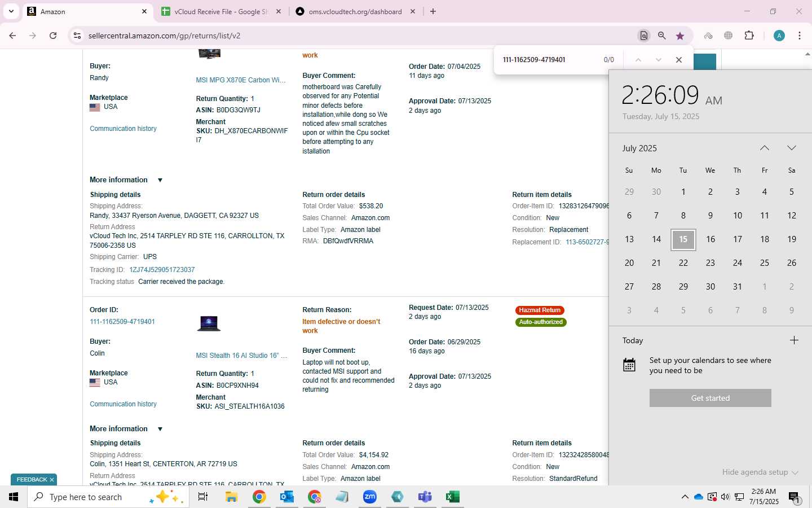Open the Windows Start menu
The image size is (812, 508).
click(14, 497)
